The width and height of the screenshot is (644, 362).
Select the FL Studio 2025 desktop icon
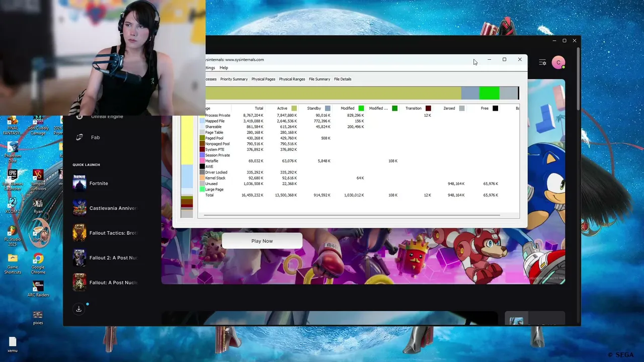click(x=13, y=235)
